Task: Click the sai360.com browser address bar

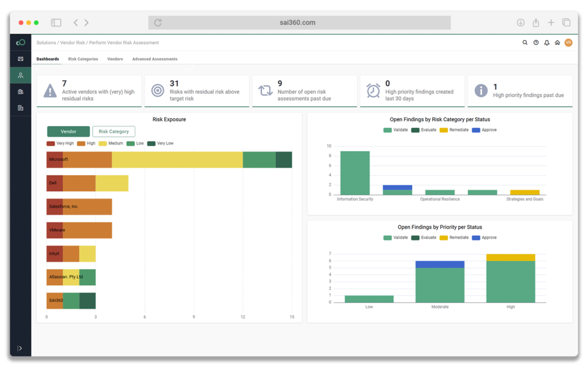Action: pos(299,23)
